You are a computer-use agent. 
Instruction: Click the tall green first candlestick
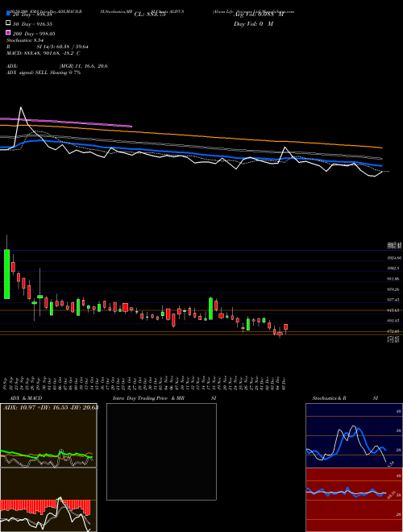[x=6, y=274]
